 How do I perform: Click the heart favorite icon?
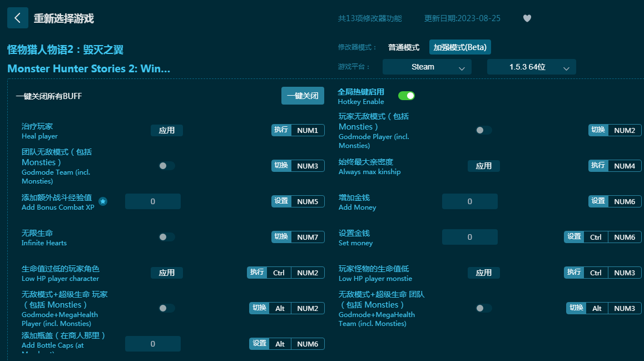click(x=527, y=18)
